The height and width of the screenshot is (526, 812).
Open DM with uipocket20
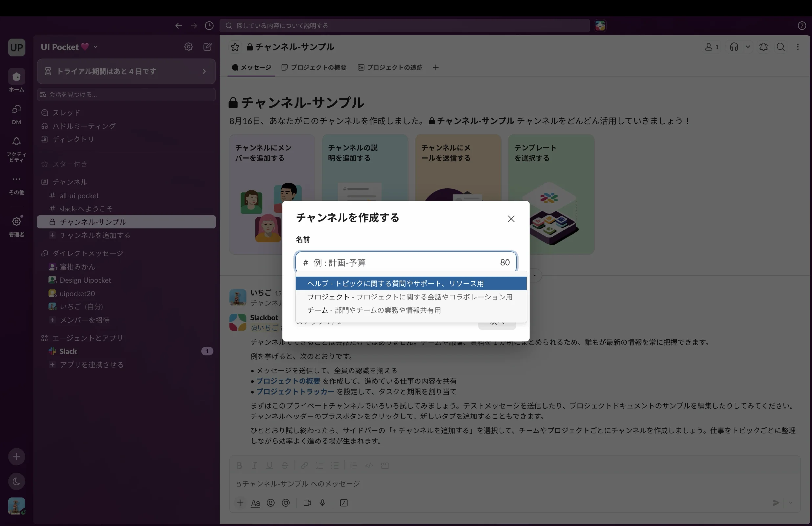click(126, 293)
